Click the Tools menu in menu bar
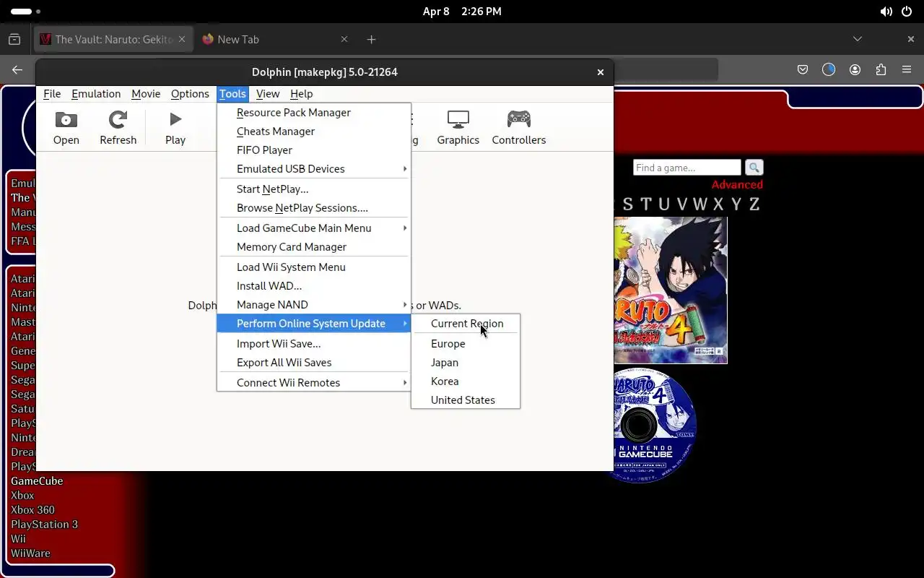 coord(232,94)
